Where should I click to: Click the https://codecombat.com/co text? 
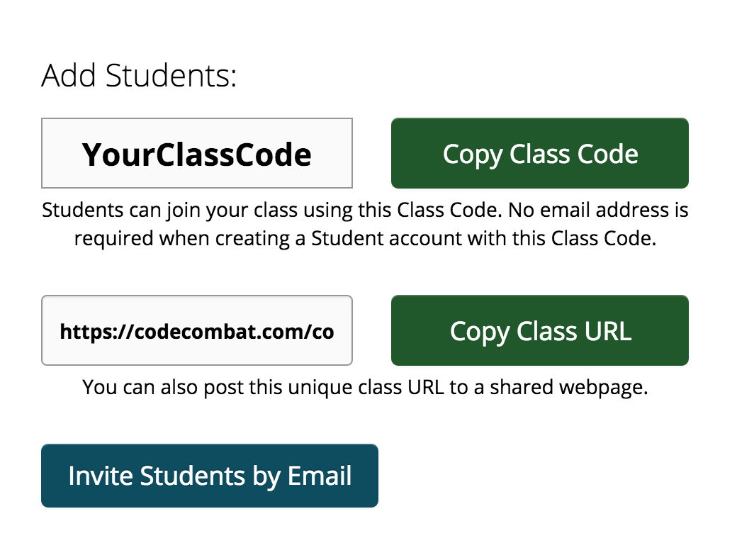click(197, 332)
